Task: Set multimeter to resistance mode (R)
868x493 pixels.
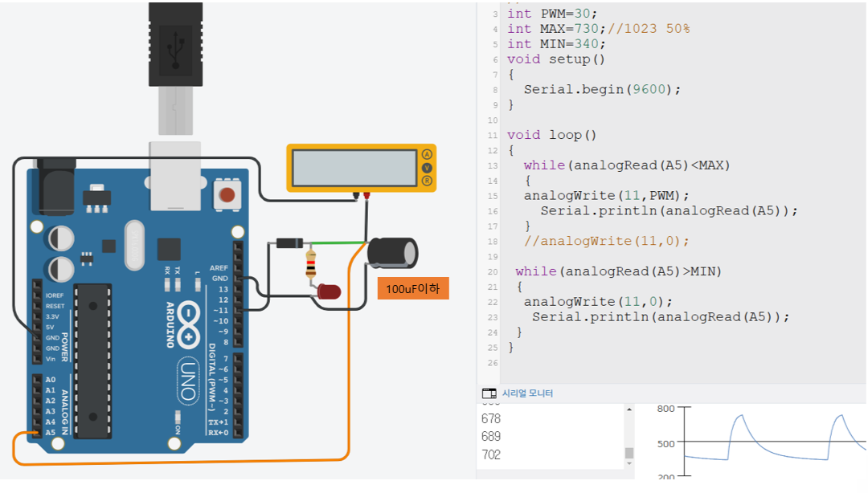Action: [428, 181]
